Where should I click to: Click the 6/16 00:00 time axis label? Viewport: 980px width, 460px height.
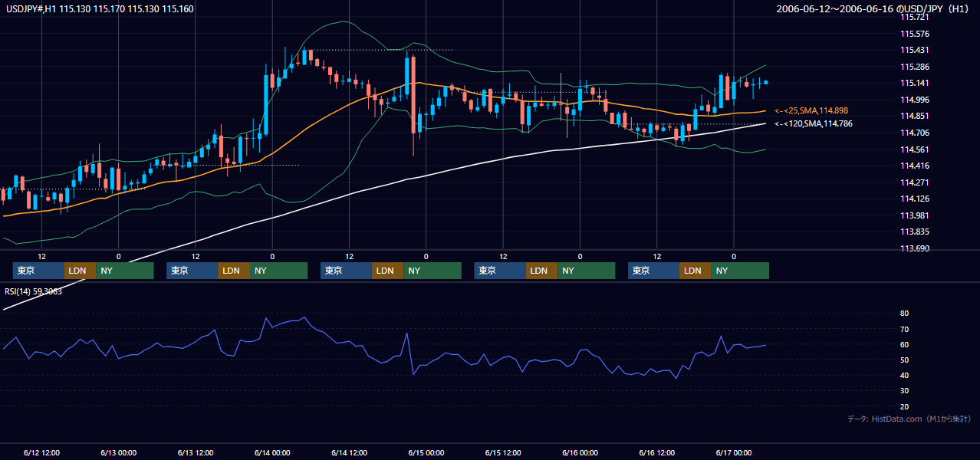click(x=580, y=452)
